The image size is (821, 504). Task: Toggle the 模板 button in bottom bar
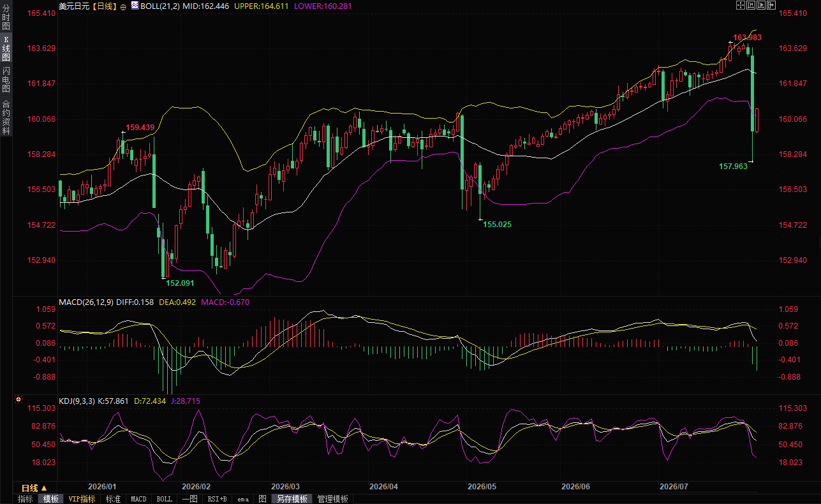pos(50,499)
